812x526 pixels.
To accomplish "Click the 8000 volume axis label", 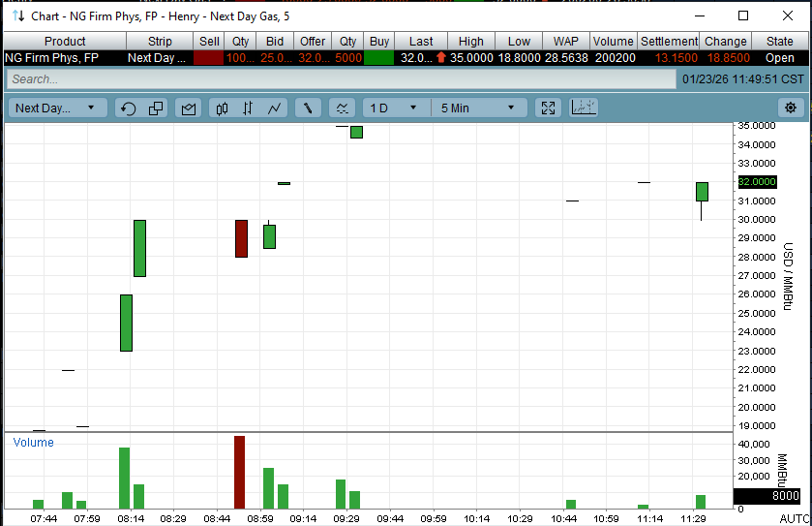I will click(x=767, y=495).
